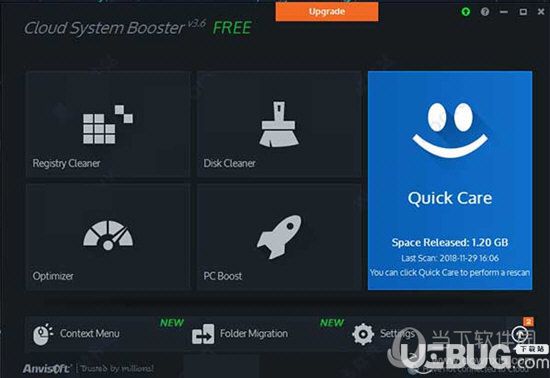
Task: Select the 'Optimizer' label text
Action: click(x=53, y=276)
